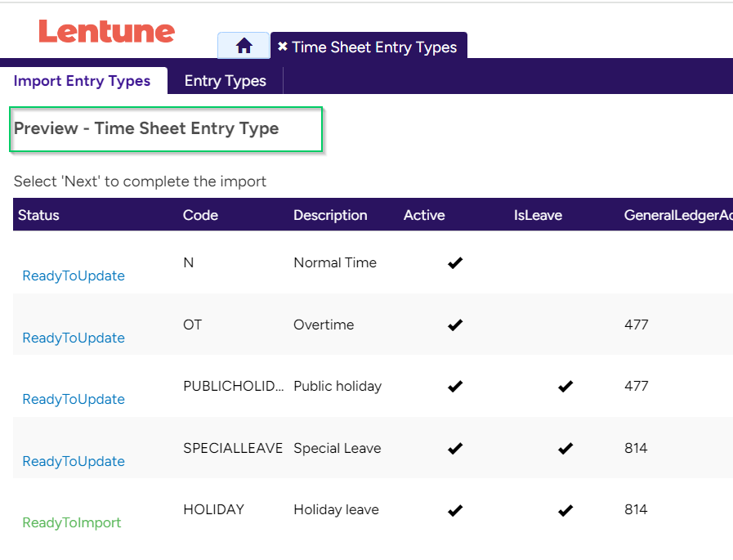Viewport: 733px width, 560px height.
Task: Click description 'Holiday leave'
Action: pos(336,510)
